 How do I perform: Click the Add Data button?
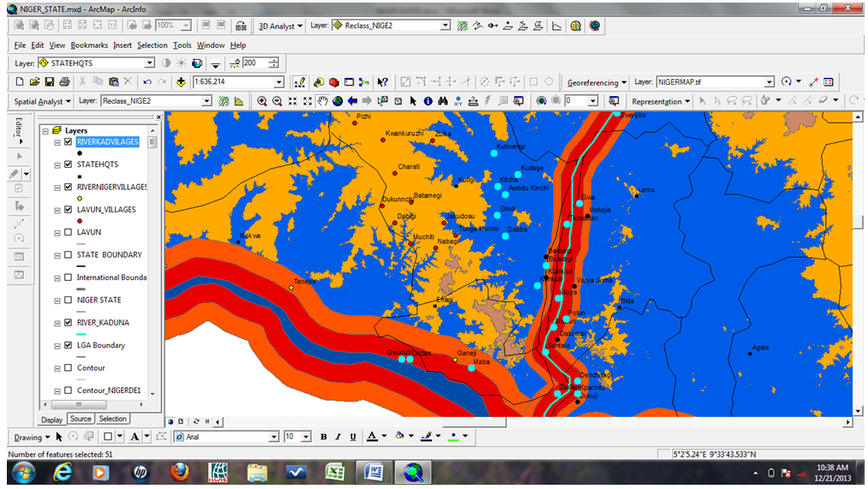181,82
